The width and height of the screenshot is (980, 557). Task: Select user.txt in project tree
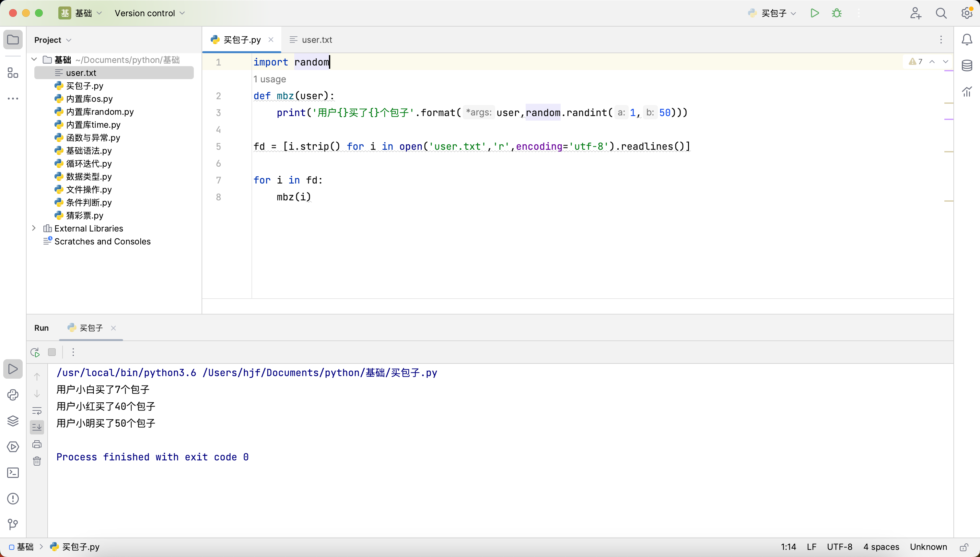click(114, 73)
